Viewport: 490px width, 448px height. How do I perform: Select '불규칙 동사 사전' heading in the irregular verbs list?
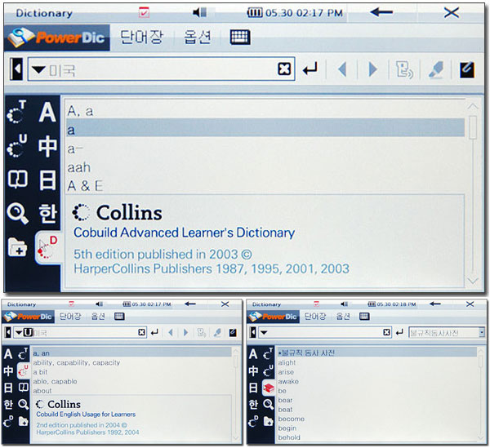pos(377,353)
